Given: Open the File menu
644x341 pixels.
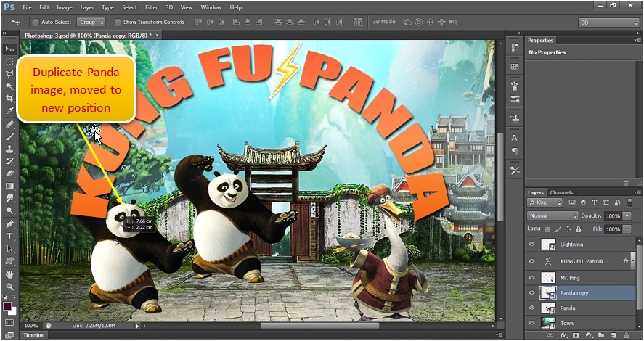Looking at the screenshot, I should click(27, 7).
